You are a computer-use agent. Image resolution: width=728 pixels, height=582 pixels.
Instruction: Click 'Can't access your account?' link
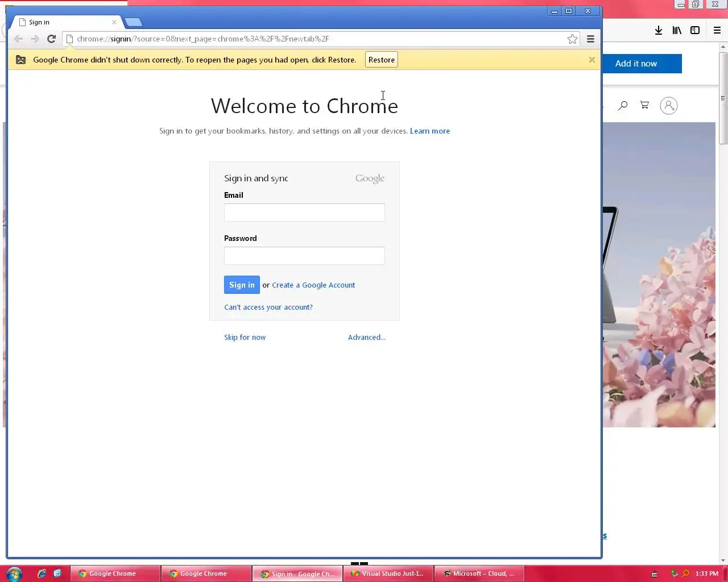[268, 307]
